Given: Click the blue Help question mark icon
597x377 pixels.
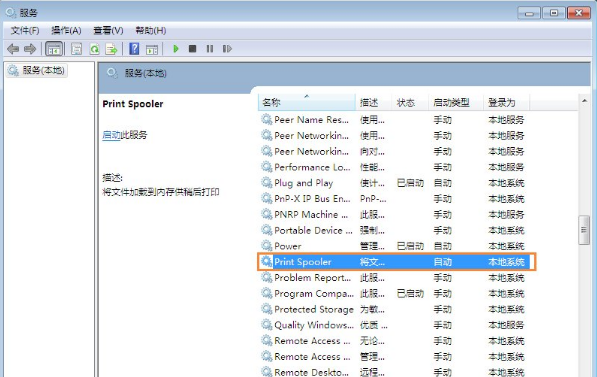Looking at the screenshot, I should pos(134,49).
